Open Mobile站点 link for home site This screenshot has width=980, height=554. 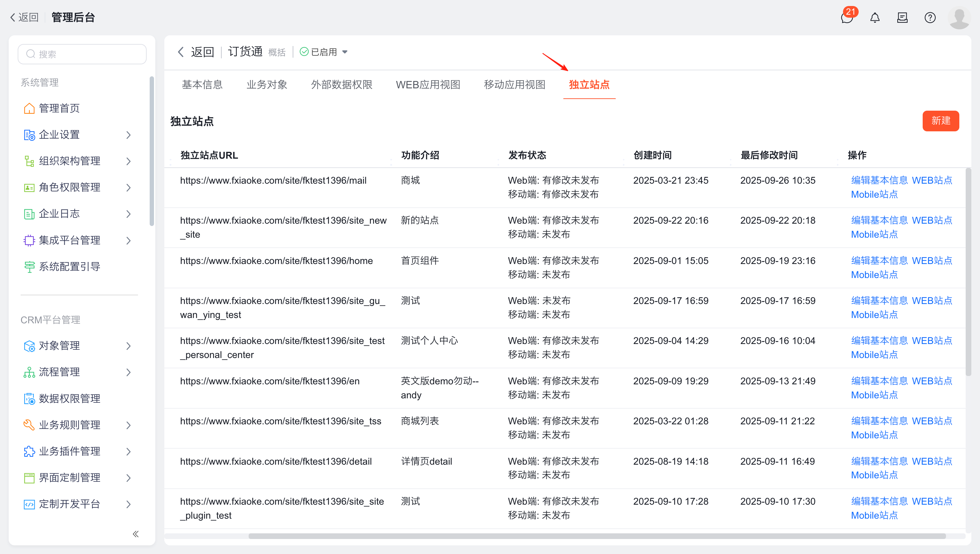pos(874,275)
